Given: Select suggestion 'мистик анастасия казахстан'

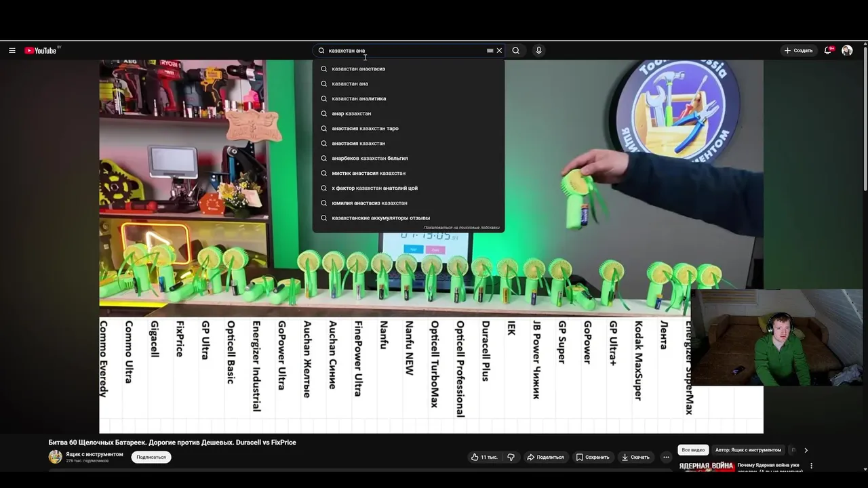Looking at the screenshot, I should point(408,173).
